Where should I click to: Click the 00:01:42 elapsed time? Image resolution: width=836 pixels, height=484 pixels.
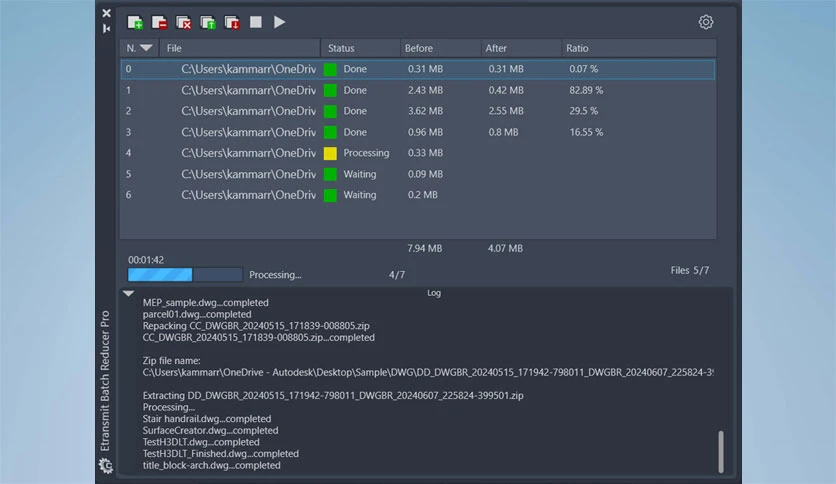point(146,260)
